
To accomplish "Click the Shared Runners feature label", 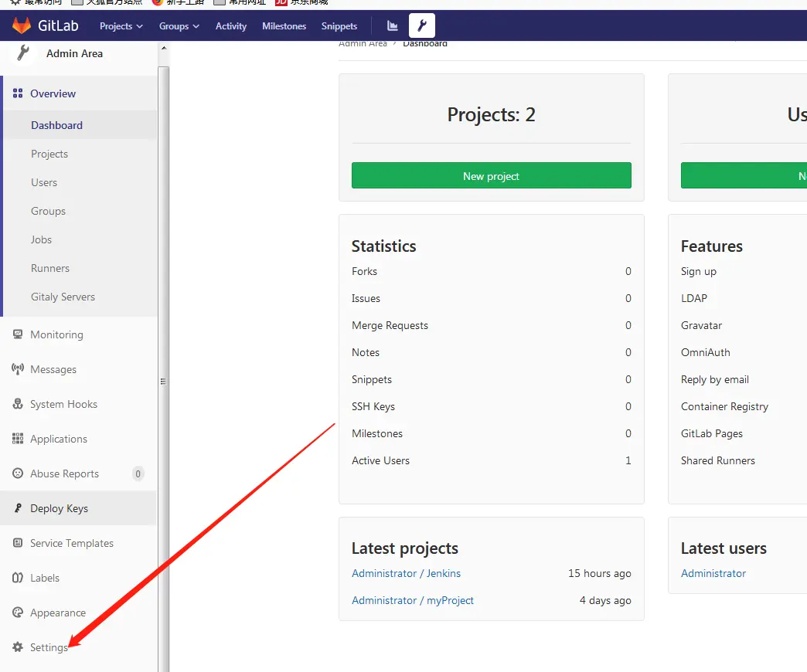I will 717,460.
